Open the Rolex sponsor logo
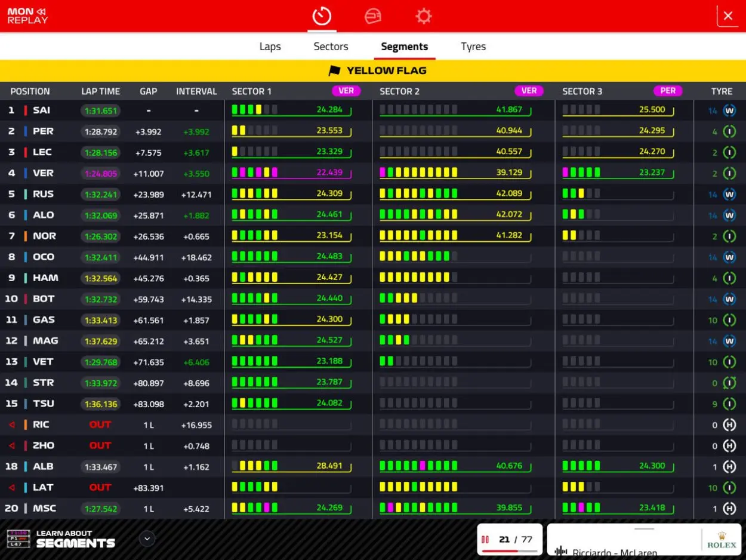The width and height of the screenshot is (746, 560). tap(722, 540)
